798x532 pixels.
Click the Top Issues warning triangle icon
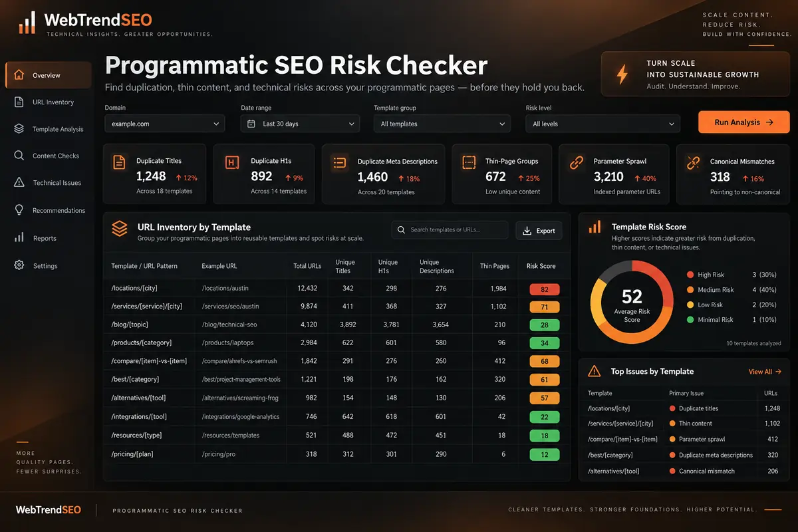point(595,372)
